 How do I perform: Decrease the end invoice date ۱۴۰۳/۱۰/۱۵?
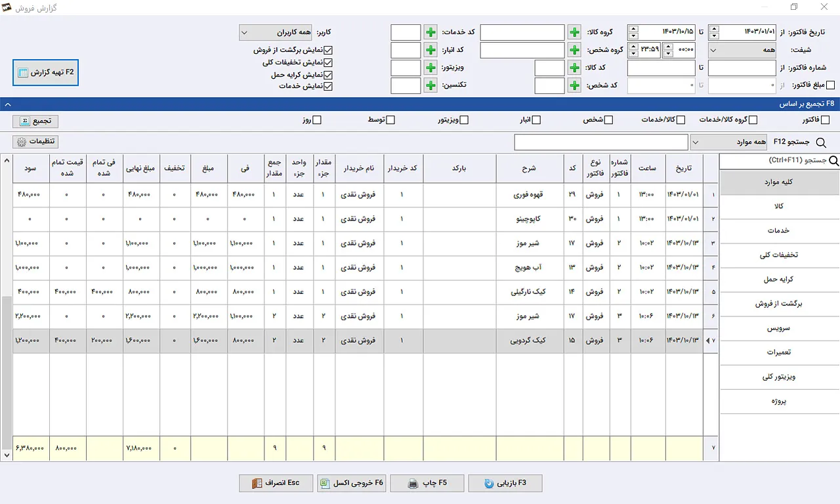[x=633, y=36]
